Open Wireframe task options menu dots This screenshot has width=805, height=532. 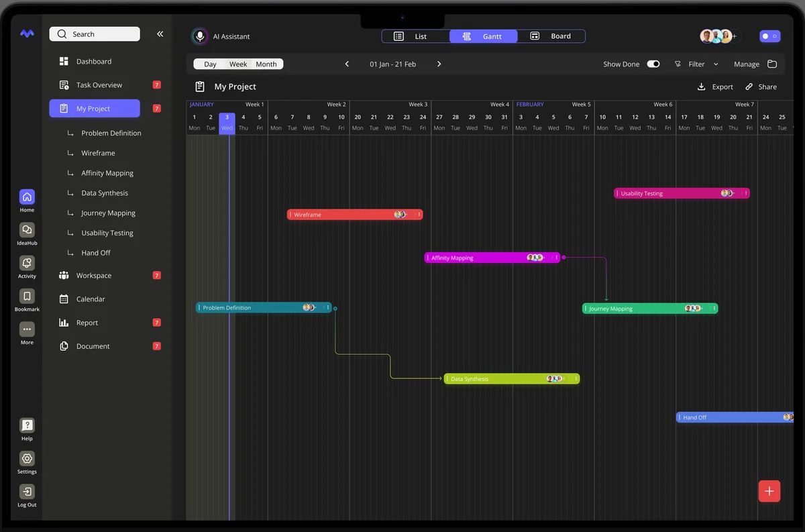coord(419,215)
